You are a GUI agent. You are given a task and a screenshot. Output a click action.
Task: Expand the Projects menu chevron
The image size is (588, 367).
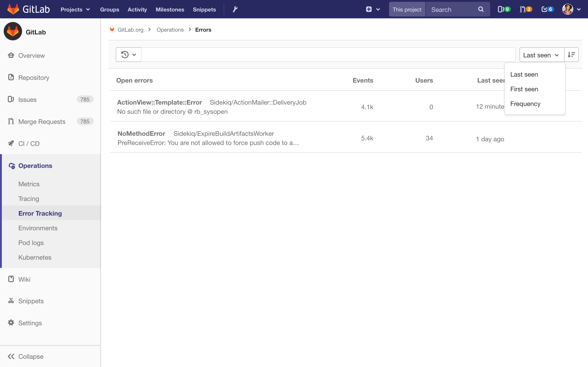coord(88,9)
